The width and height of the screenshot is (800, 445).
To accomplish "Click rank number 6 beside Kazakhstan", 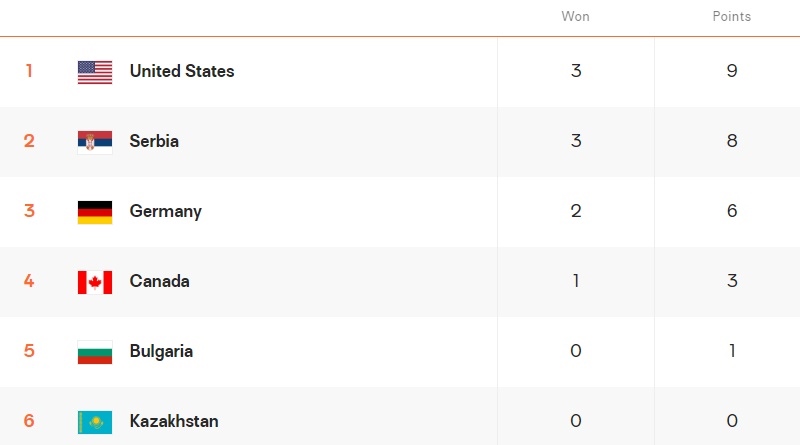I will [x=29, y=422].
